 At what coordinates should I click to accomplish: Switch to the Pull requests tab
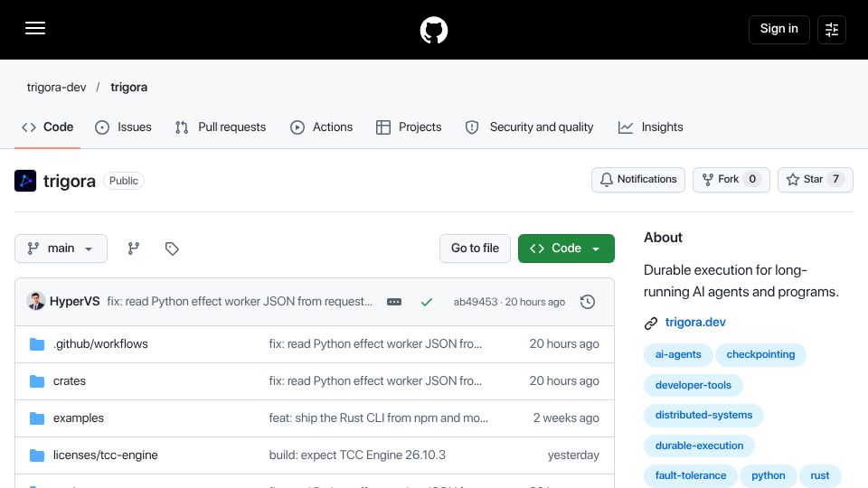221,127
